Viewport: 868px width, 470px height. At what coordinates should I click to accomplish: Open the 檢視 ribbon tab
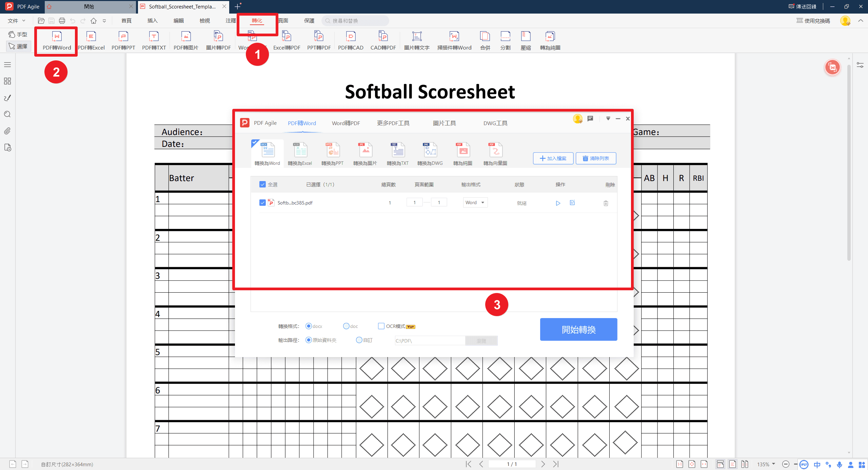[x=205, y=21]
